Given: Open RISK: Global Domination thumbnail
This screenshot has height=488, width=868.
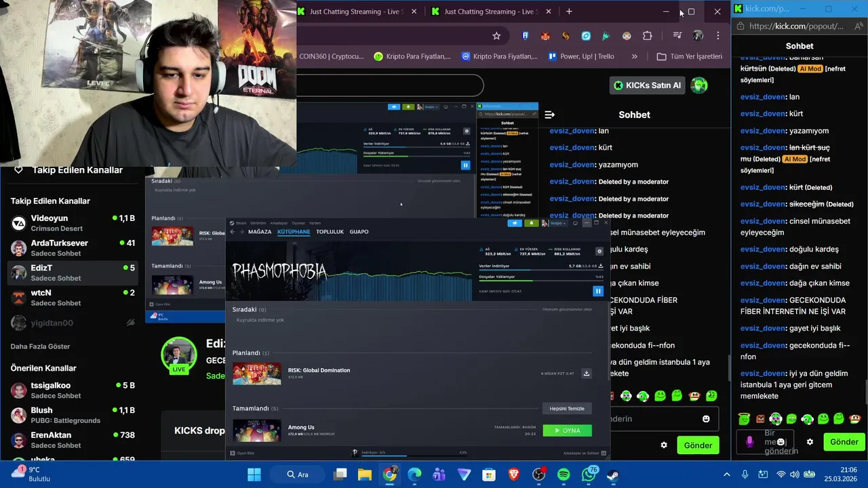Looking at the screenshot, I should [256, 373].
